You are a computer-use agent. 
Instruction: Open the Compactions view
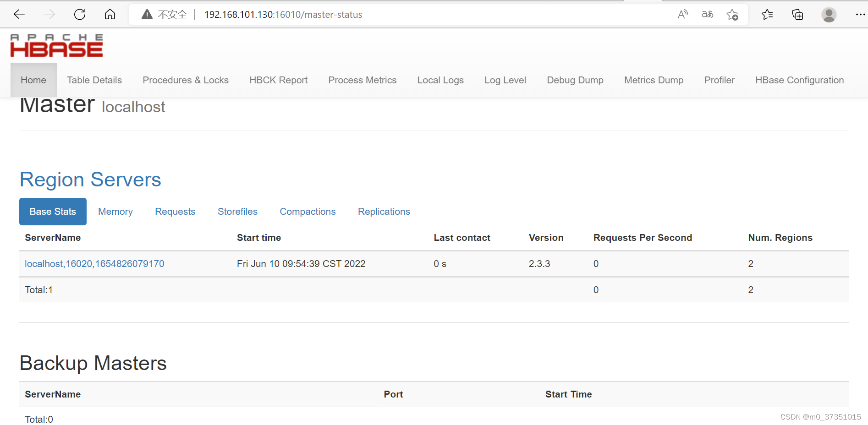[308, 211]
